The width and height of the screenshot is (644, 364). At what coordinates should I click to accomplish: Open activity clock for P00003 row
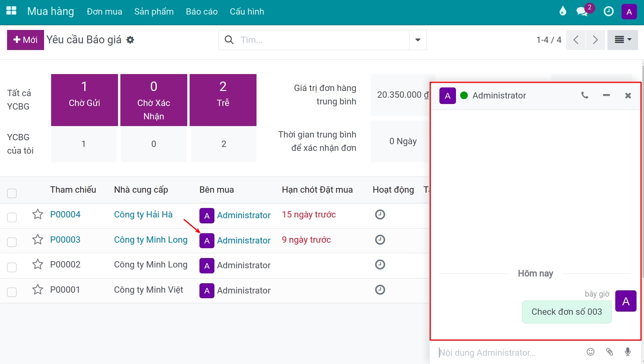[x=380, y=240]
